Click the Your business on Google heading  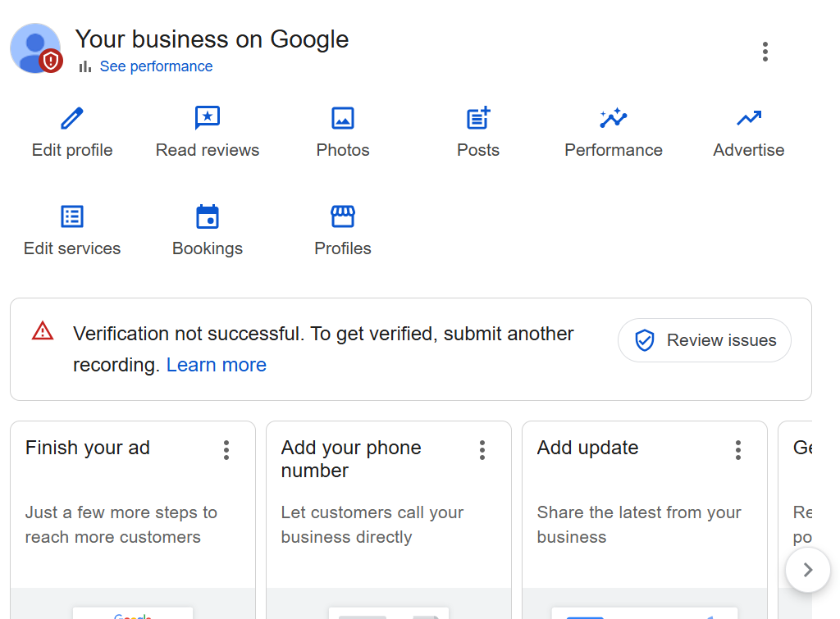click(212, 39)
